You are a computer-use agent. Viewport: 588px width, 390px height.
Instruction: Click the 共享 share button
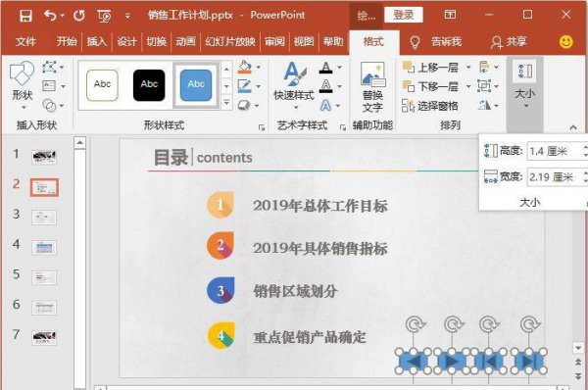pos(509,41)
